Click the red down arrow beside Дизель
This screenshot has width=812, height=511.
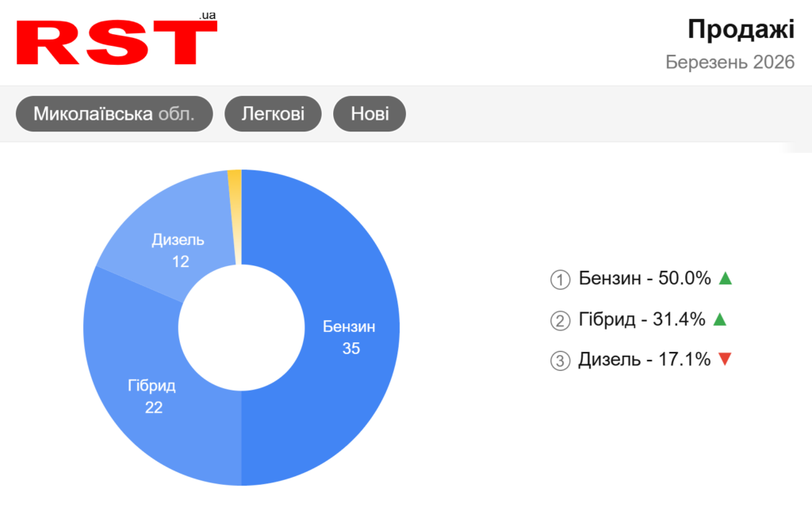pyautogui.click(x=724, y=360)
